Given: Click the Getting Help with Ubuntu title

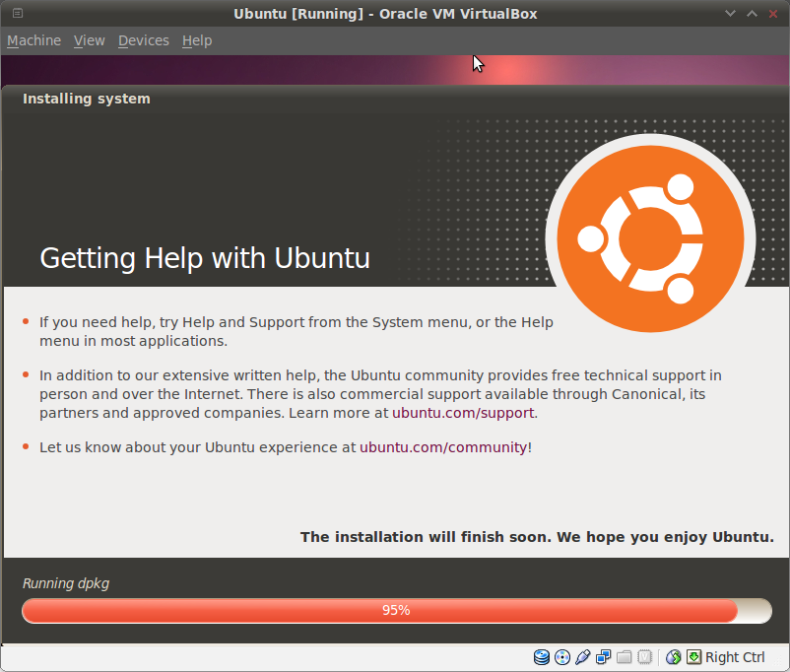Looking at the screenshot, I should pos(205,258).
